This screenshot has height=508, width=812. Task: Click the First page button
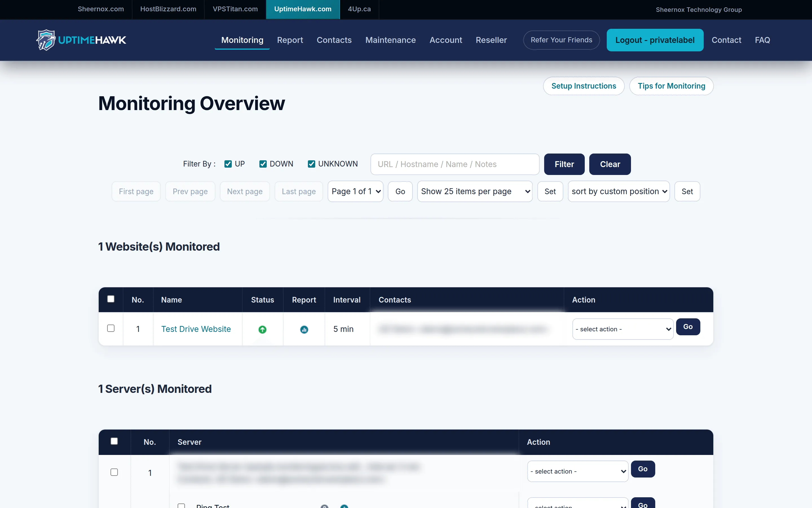click(x=136, y=192)
